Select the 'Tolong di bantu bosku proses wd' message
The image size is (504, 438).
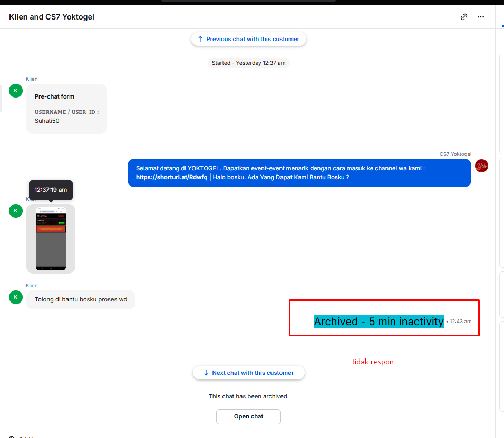click(x=81, y=299)
